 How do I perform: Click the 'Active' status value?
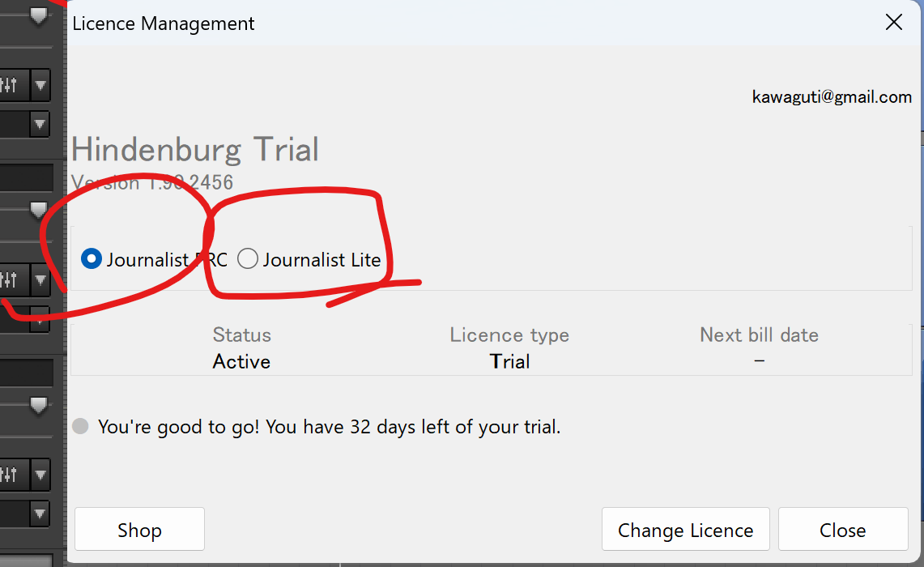(x=241, y=361)
